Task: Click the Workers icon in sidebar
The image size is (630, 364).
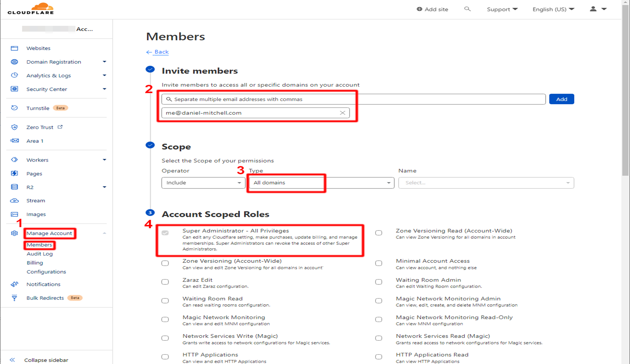Action: (14, 160)
